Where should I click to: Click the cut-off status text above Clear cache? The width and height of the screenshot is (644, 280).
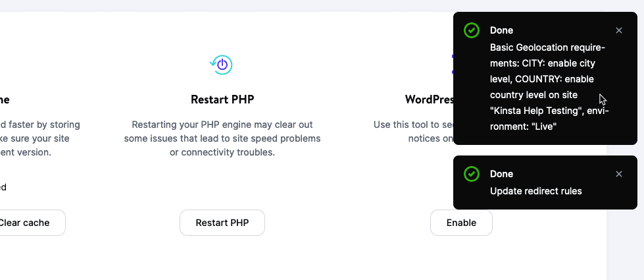pyautogui.click(x=3, y=187)
